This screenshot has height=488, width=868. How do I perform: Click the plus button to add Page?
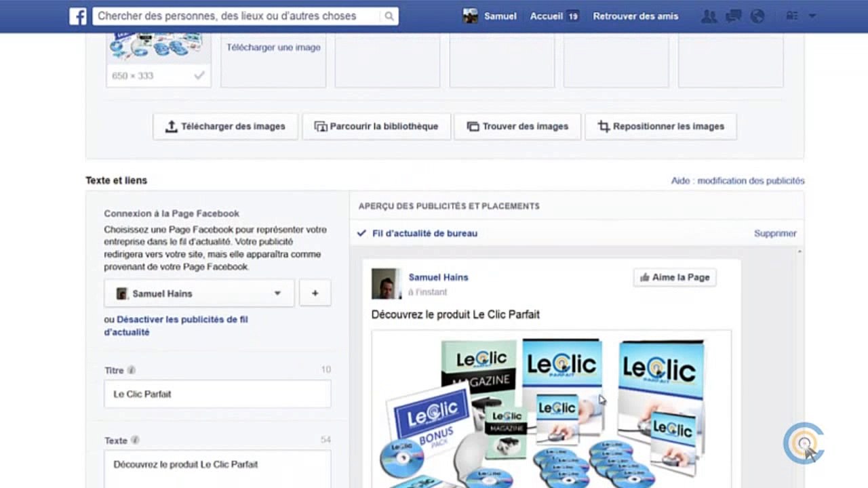pyautogui.click(x=315, y=293)
